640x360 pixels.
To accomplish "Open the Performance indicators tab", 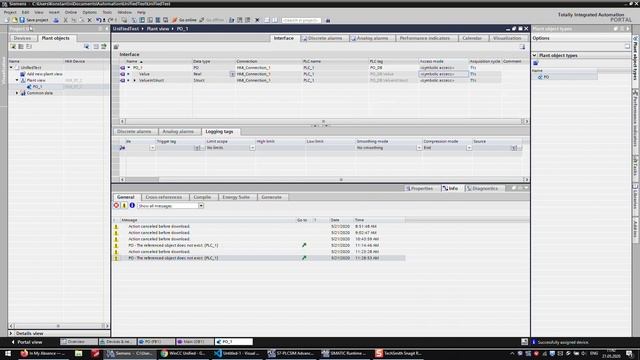I will [424, 38].
